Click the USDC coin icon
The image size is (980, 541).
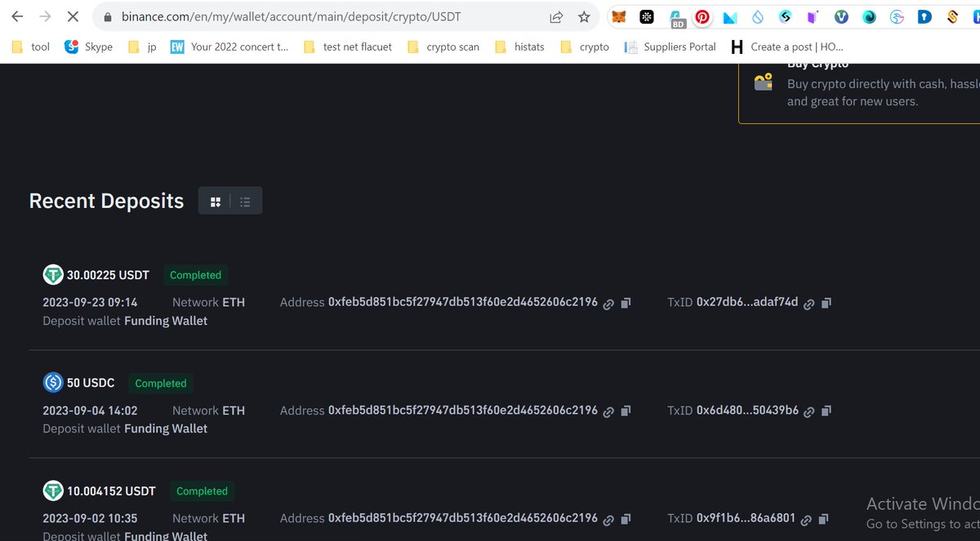click(x=53, y=382)
